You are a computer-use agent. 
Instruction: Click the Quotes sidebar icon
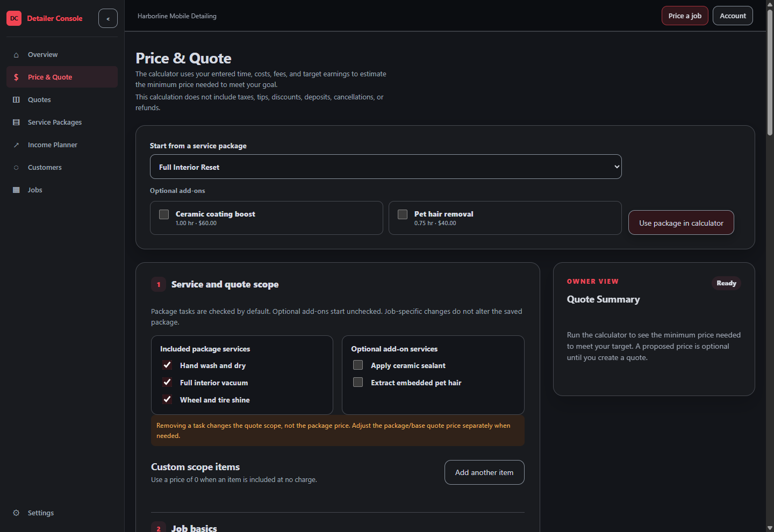pyautogui.click(x=16, y=100)
